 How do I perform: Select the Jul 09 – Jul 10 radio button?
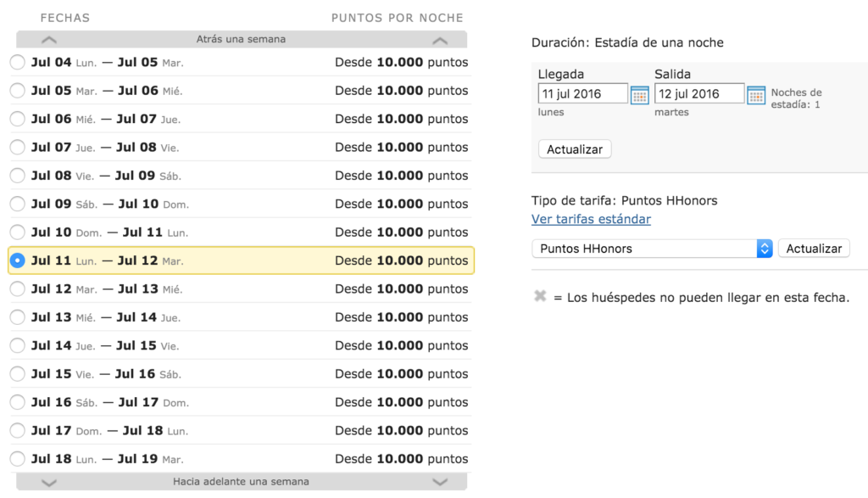17,204
